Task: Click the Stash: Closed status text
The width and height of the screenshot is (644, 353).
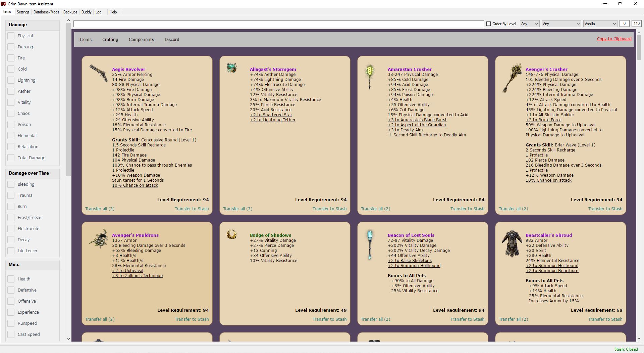Action: click(626, 349)
